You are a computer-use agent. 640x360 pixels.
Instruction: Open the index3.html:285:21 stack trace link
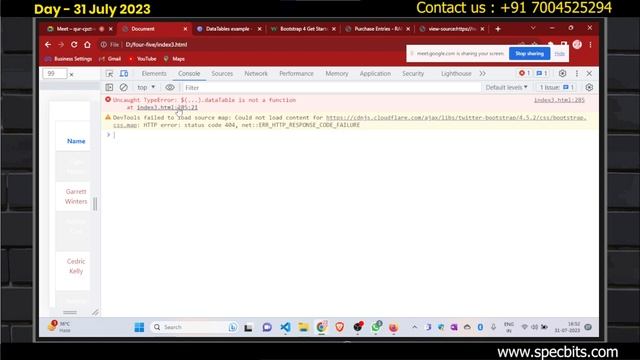[167, 107]
